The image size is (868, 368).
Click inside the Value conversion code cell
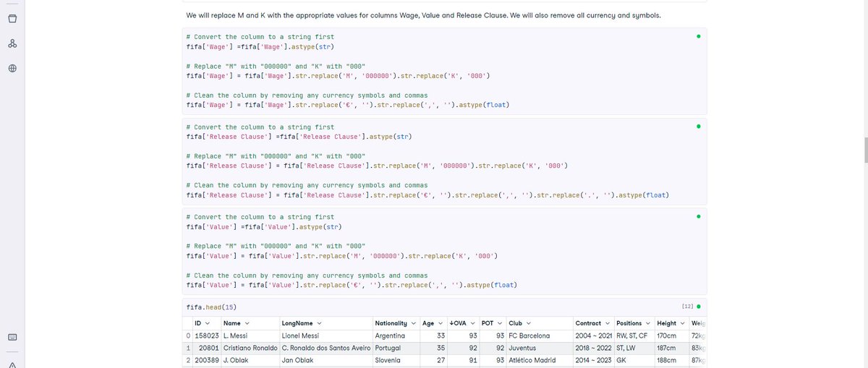[444, 252]
